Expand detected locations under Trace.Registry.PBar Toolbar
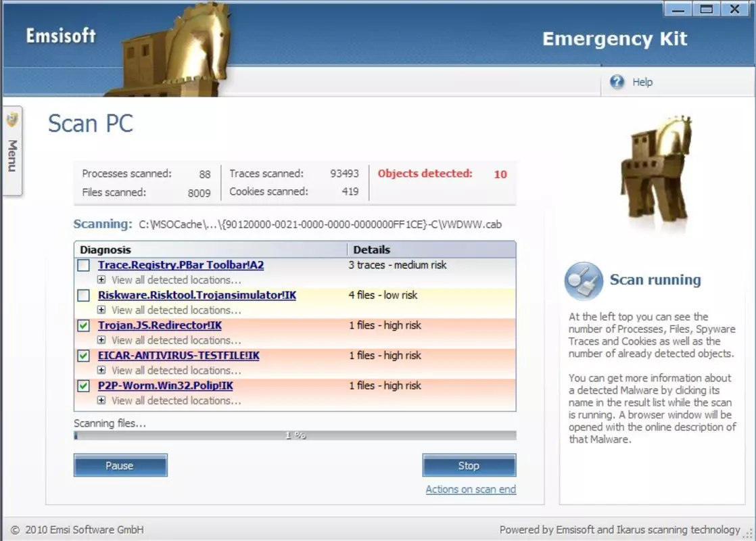 coord(101,280)
